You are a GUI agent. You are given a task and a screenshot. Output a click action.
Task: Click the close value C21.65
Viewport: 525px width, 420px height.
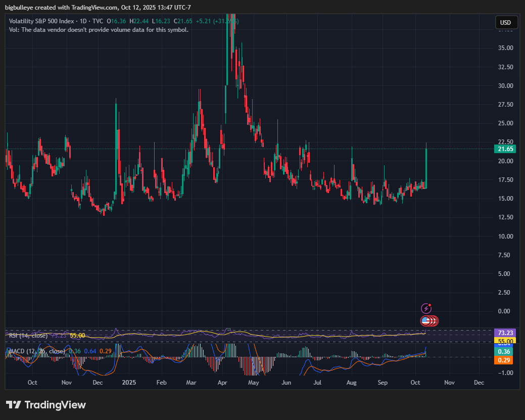tap(183, 21)
